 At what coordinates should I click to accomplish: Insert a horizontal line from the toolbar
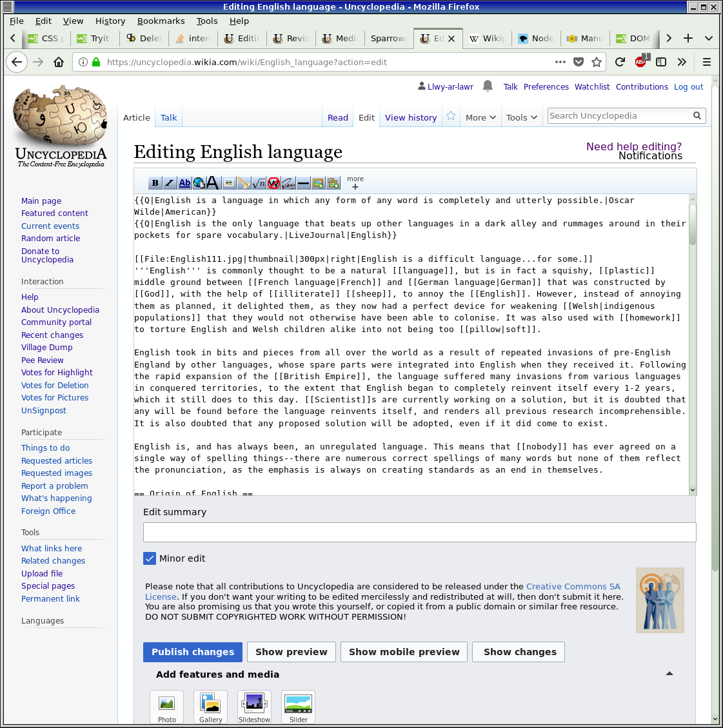[303, 183]
